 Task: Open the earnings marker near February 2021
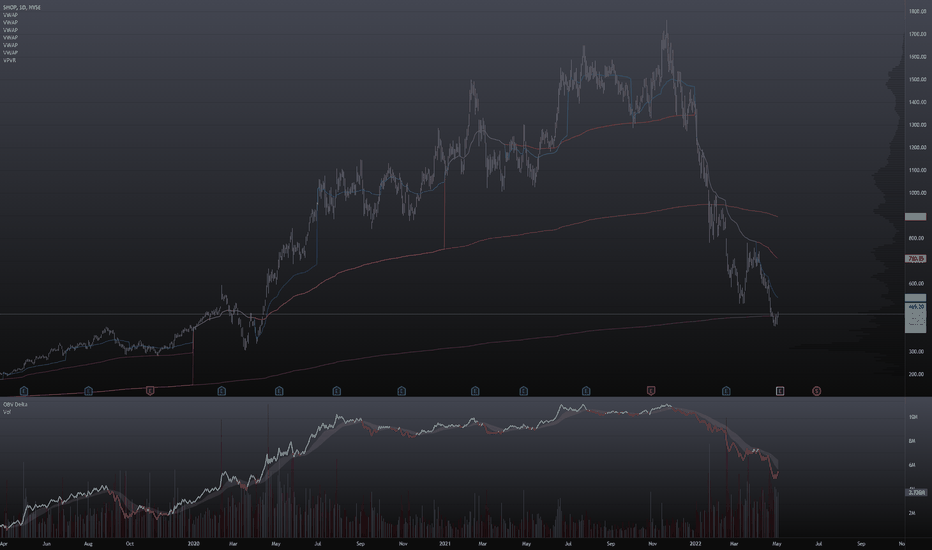(475, 391)
